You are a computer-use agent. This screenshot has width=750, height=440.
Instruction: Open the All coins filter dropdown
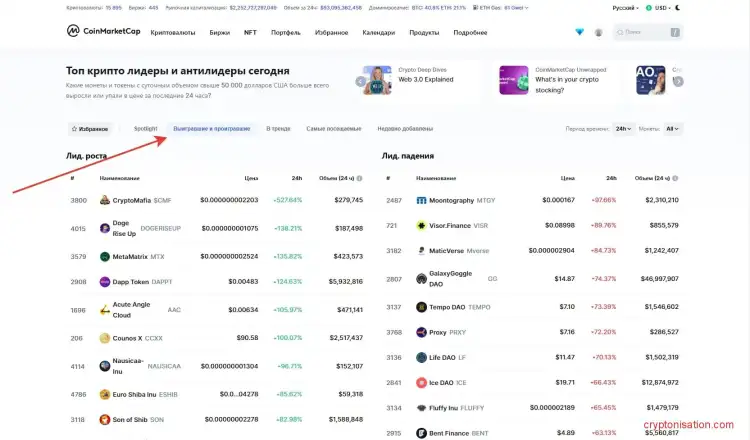point(673,129)
